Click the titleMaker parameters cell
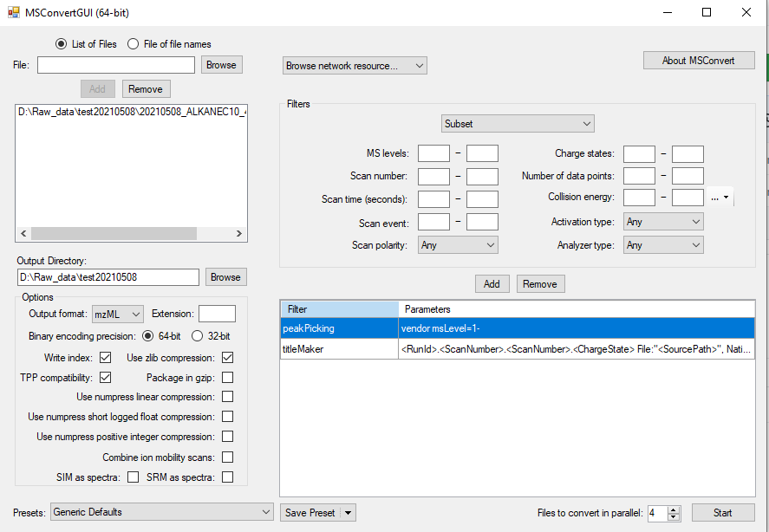Image resolution: width=769 pixels, height=532 pixels. (577, 349)
